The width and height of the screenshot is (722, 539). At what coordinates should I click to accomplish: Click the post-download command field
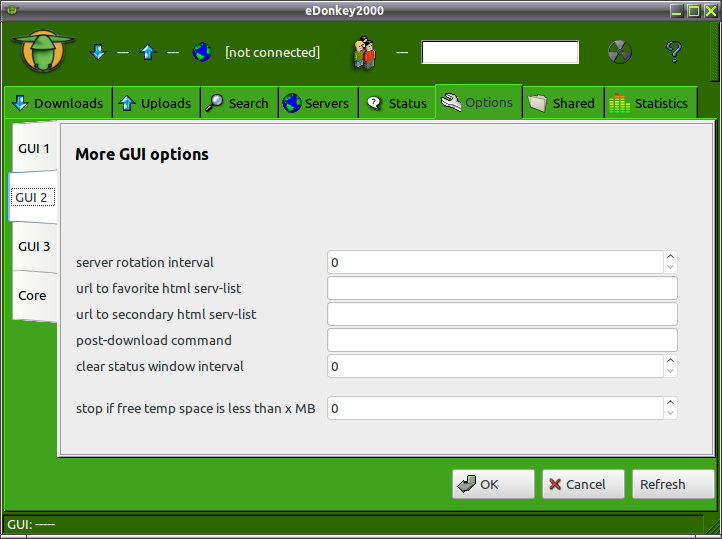[x=502, y=340]
